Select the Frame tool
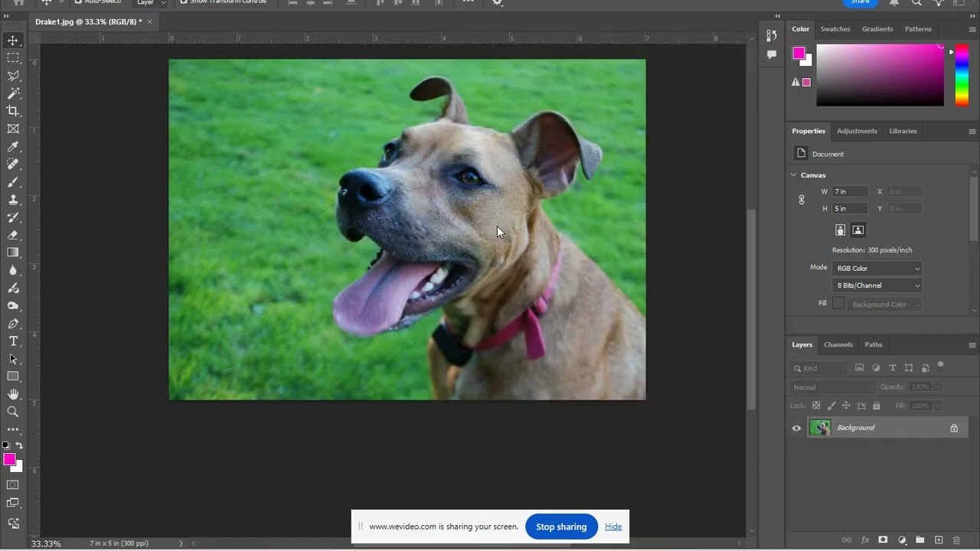 (13, 129)
